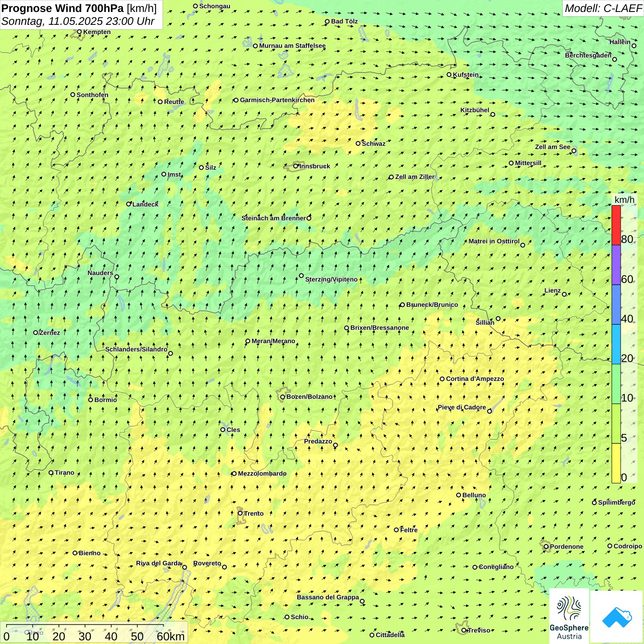Select the blue 40–60 km/h legend band
This screenshot has width=644, height=644.
pyautogui.click(x=616, y=305)
